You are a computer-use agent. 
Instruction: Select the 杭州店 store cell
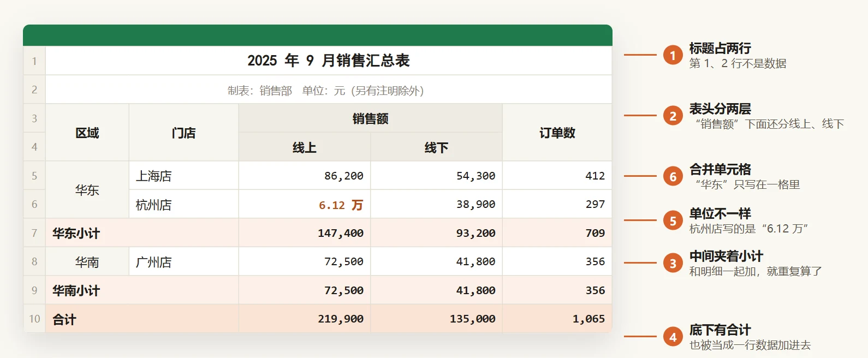pyautogui.click(x=184, y=204)
